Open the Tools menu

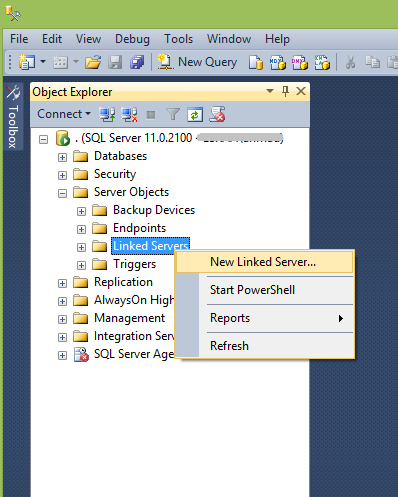pos(178,39)
